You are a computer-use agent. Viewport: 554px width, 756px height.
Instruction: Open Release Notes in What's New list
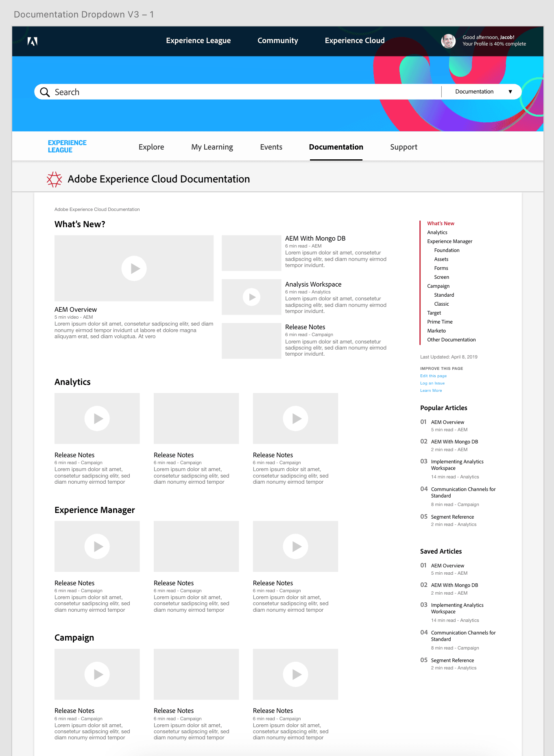(x=305, y=327)
